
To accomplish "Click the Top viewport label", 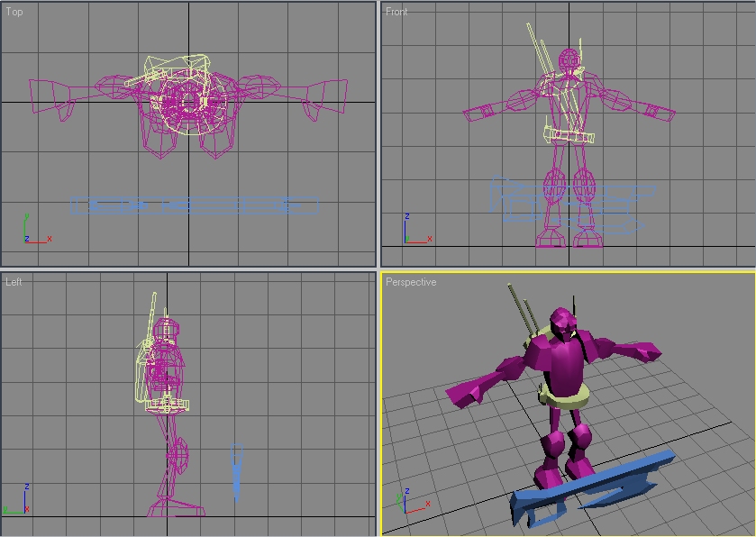I will tap(14, 12).
